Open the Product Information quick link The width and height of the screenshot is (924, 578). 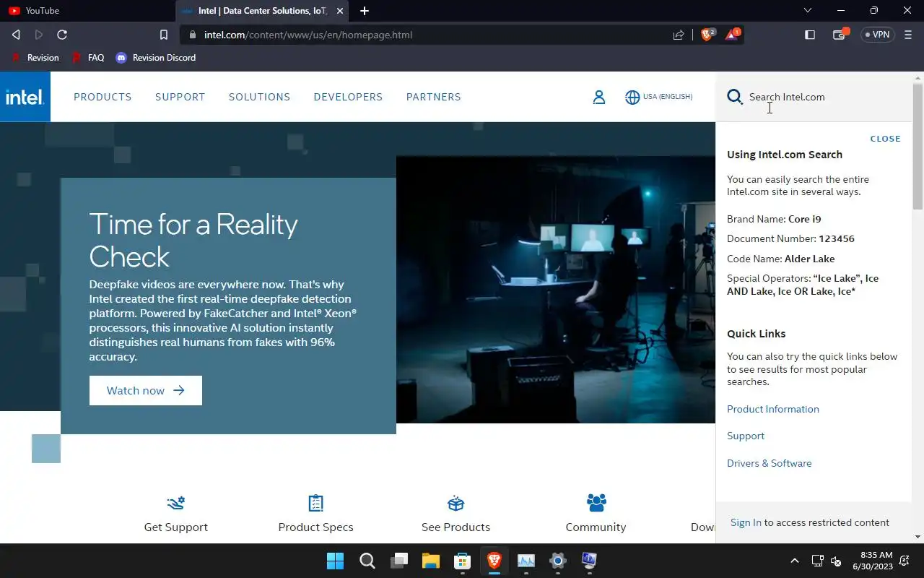(x=773, y=409)
